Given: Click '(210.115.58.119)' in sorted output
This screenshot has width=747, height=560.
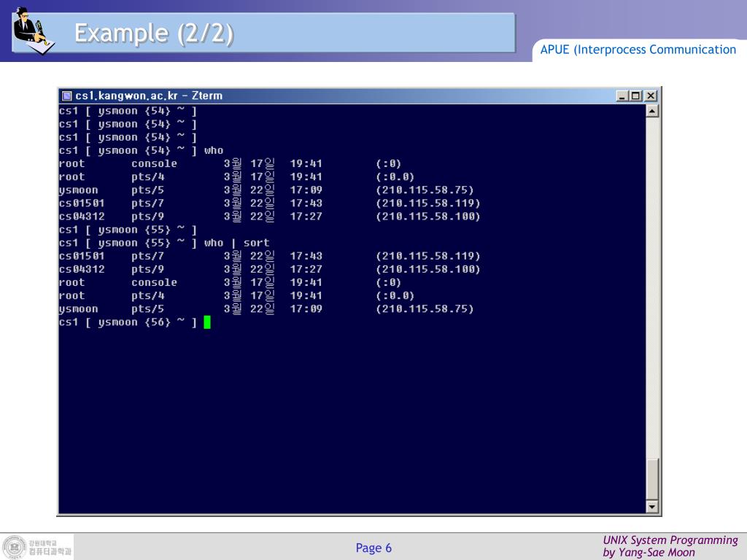Looking at the screenshot, I should point(427,256).
